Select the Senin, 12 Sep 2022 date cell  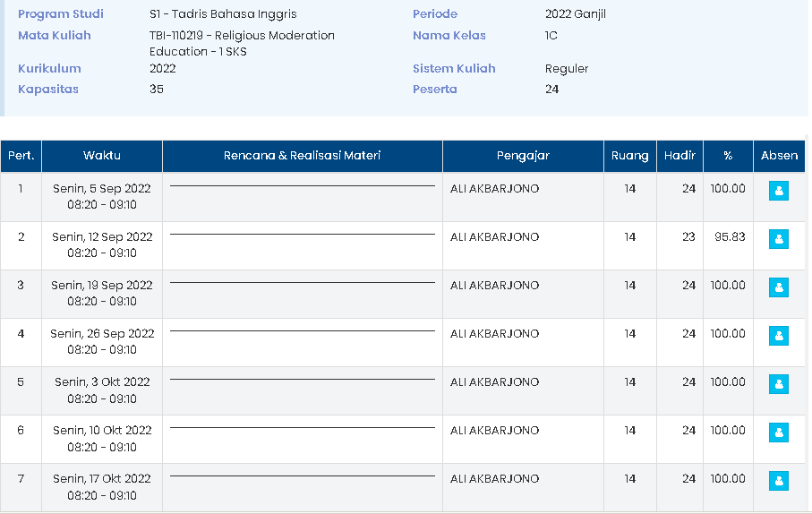pyautogui.click(x=102, y=237)
